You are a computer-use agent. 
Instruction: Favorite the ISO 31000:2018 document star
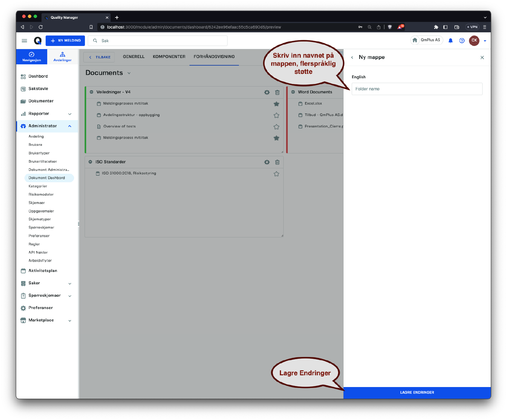276,174
